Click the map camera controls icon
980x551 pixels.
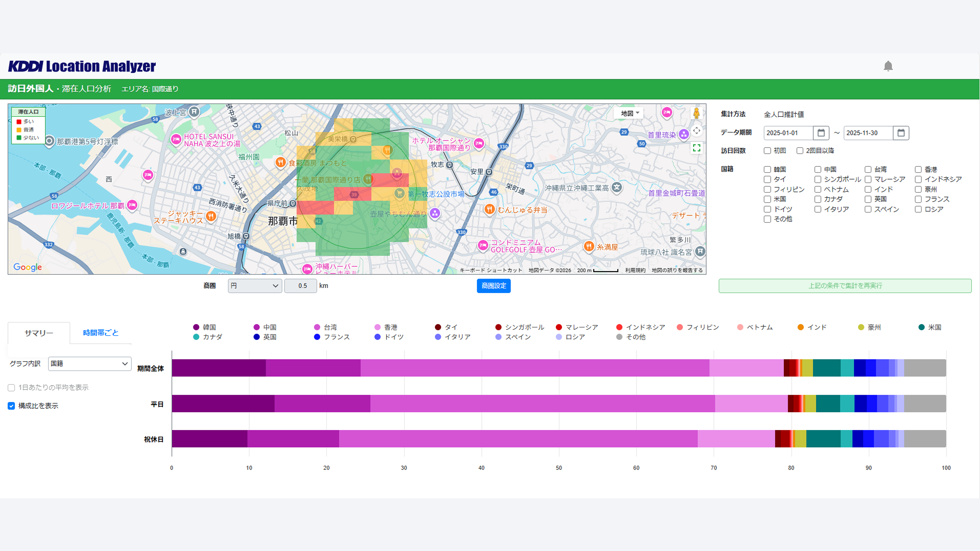[x=696, y=130]
